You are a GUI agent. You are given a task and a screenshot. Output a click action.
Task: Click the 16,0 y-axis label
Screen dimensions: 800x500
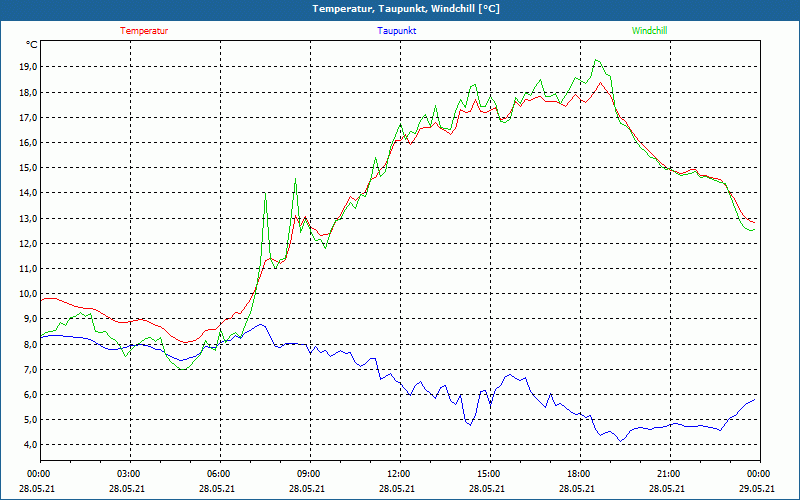tap(28, 142)
